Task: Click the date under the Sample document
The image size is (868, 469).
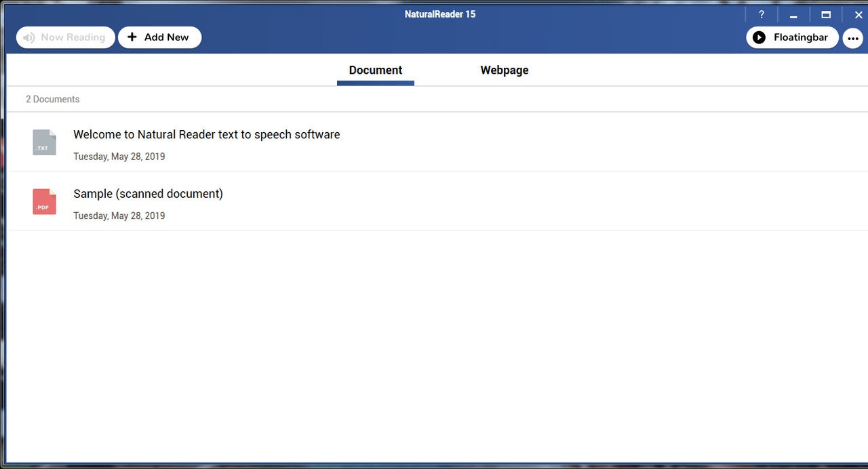Action: coord(119,216)
